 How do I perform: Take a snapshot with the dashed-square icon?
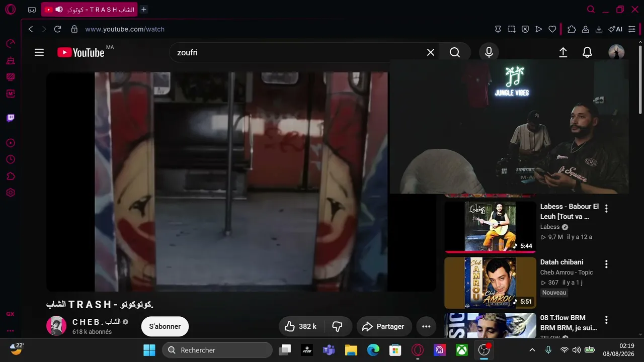coord(512,29)
